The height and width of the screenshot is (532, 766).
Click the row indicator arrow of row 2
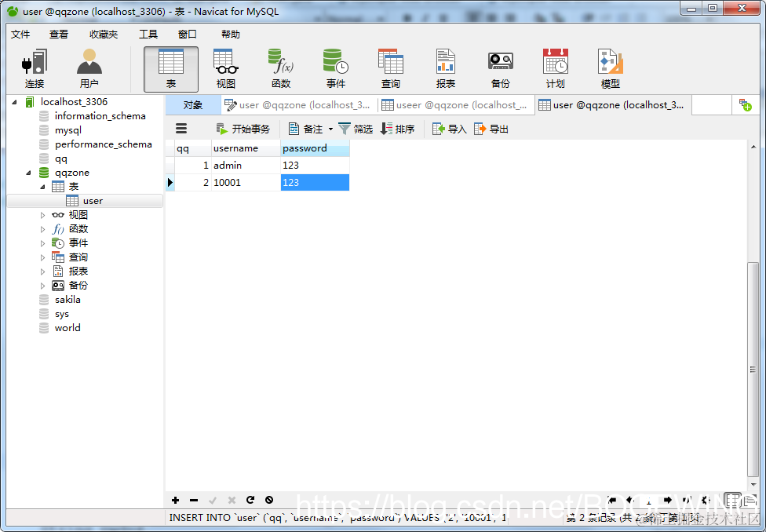click(170, 182)
